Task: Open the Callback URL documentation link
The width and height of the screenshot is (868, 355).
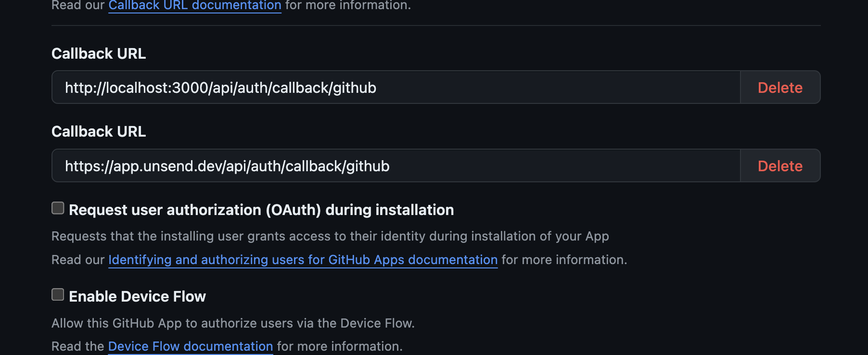Action: [194, 6]
